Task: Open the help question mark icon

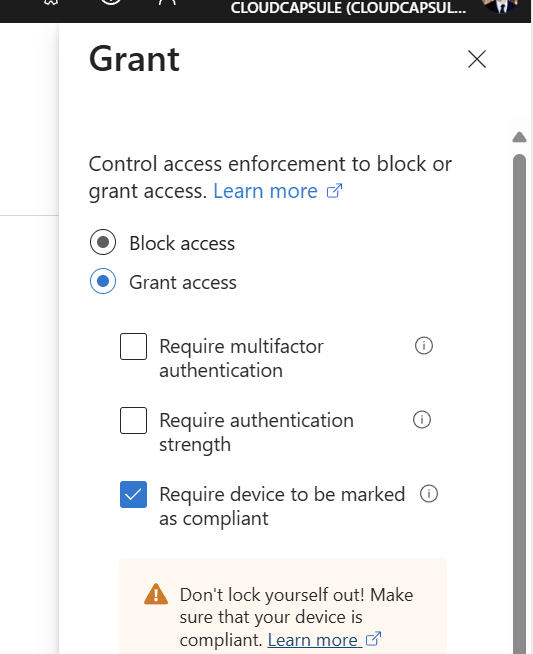Action: click(x=111, y=2)
